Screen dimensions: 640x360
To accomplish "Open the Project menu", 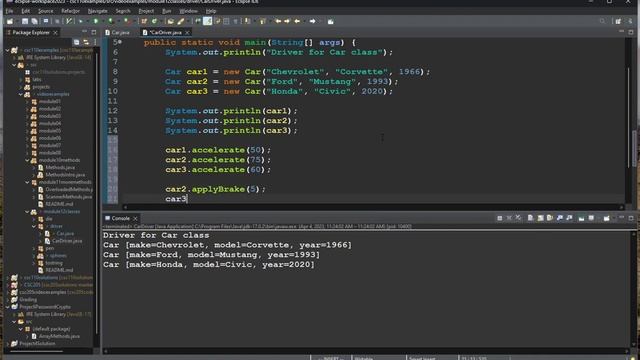I will 146,11.
